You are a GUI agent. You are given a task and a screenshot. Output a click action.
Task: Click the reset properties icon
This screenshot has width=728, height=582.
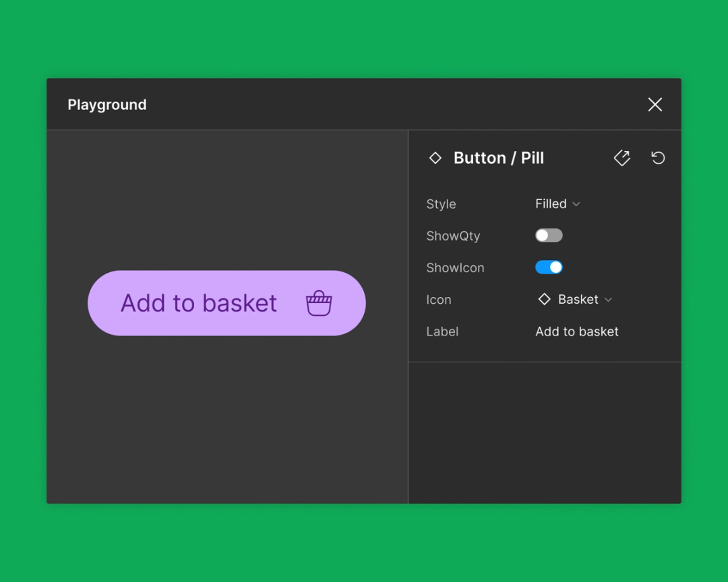(657, 158)
